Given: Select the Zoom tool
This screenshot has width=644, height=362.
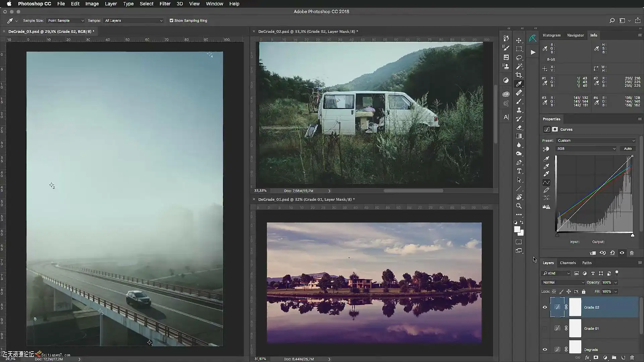Looking at the screenshot, I should 519,206.
